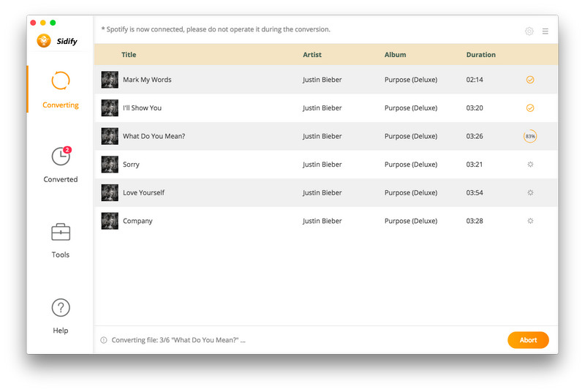
Task: Select the song title Mark My Words
Action: pos(147,80)
